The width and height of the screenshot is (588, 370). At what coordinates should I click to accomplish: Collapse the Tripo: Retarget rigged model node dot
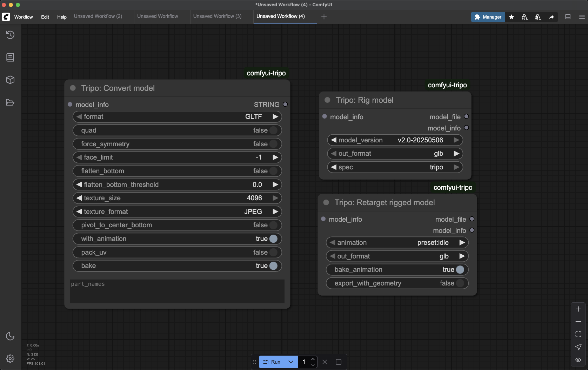326,202
